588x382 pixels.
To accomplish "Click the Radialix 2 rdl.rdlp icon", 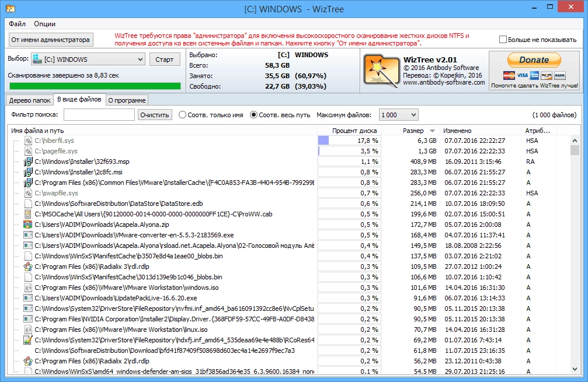I will (28, 360).
